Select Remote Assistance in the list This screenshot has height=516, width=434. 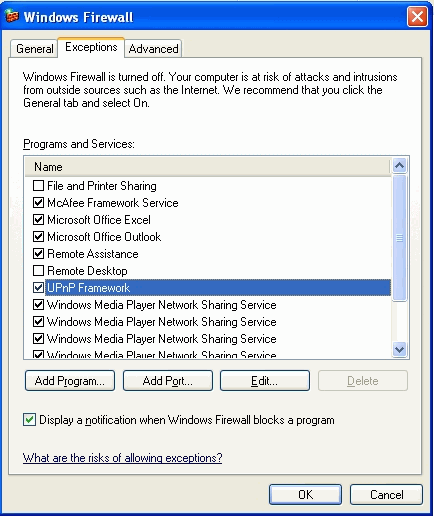[x=93, y=254]
